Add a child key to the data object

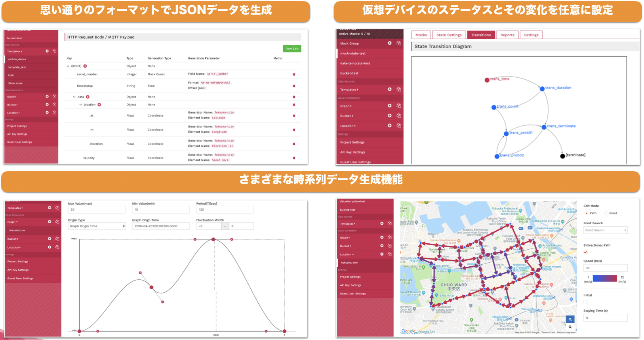point(88,97)
